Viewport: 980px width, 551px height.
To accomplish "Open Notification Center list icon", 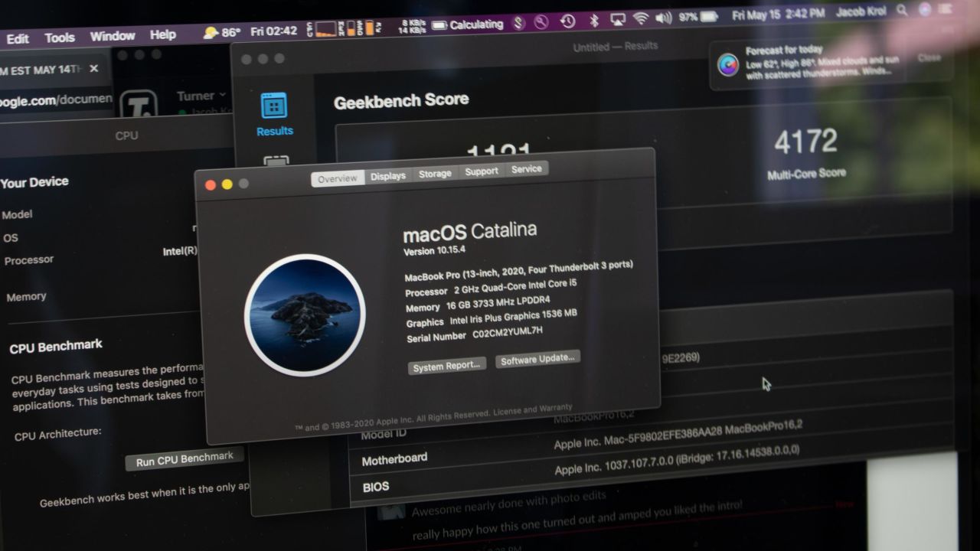I will [947, 9].
